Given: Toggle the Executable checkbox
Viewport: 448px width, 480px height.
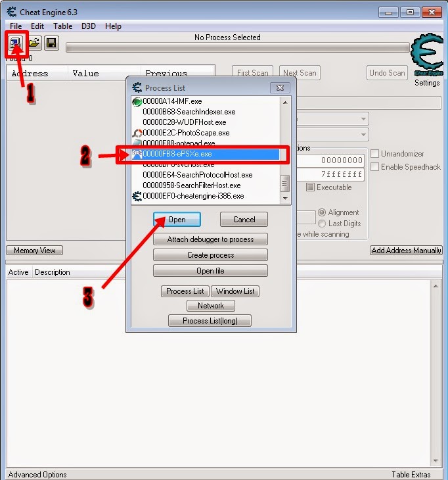Looking at the screenshot, I should 310,187.
